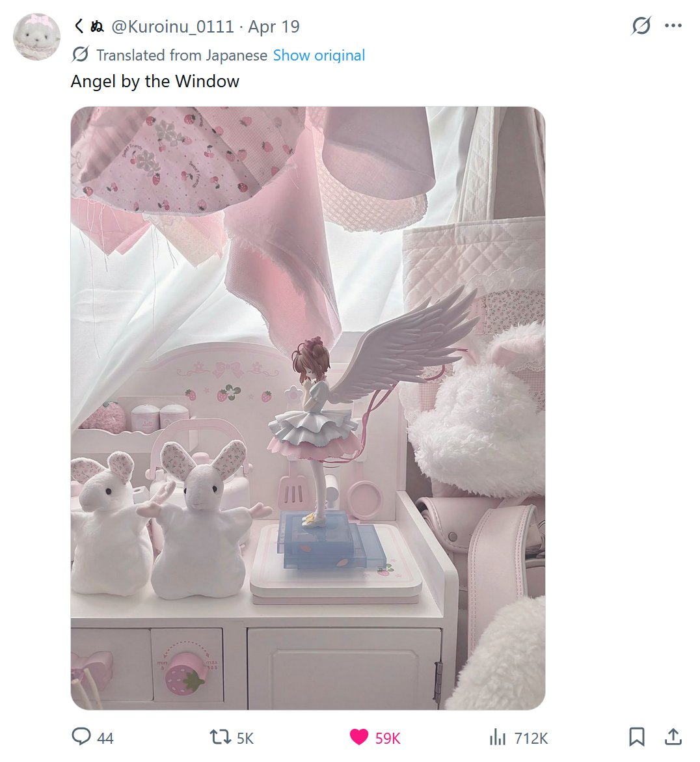Click 'Show original' link

319,55
